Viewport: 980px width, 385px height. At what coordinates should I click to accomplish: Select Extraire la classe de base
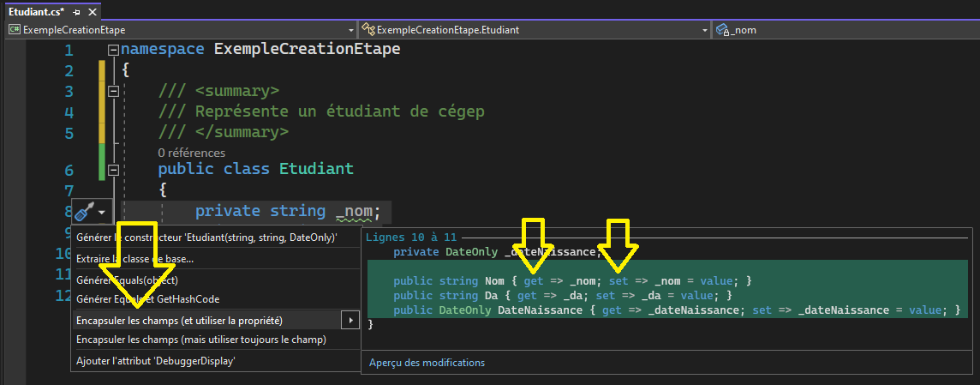[134, 259]
